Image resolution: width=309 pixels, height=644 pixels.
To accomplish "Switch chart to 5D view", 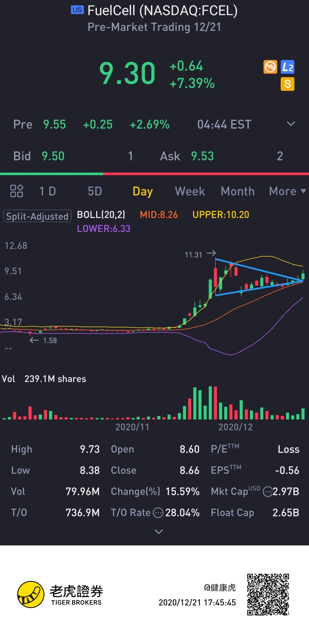I will [95, 191].
